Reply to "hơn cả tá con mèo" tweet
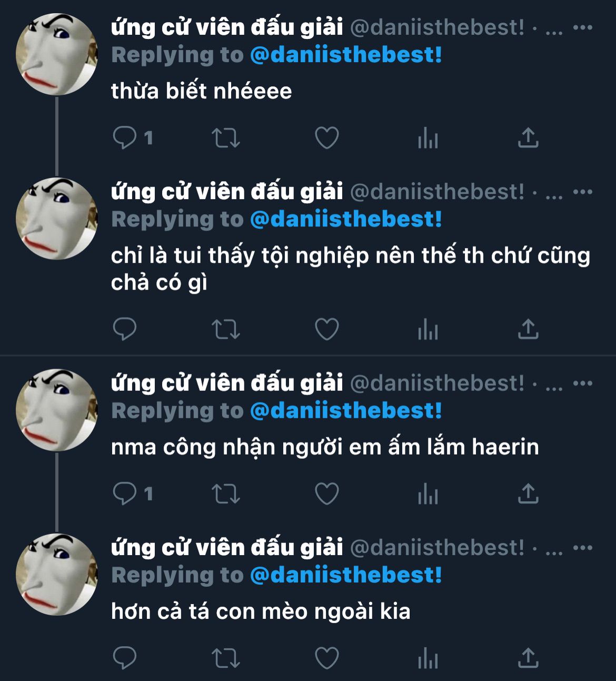This screenshot has height=681, width=616. (125, 658)
